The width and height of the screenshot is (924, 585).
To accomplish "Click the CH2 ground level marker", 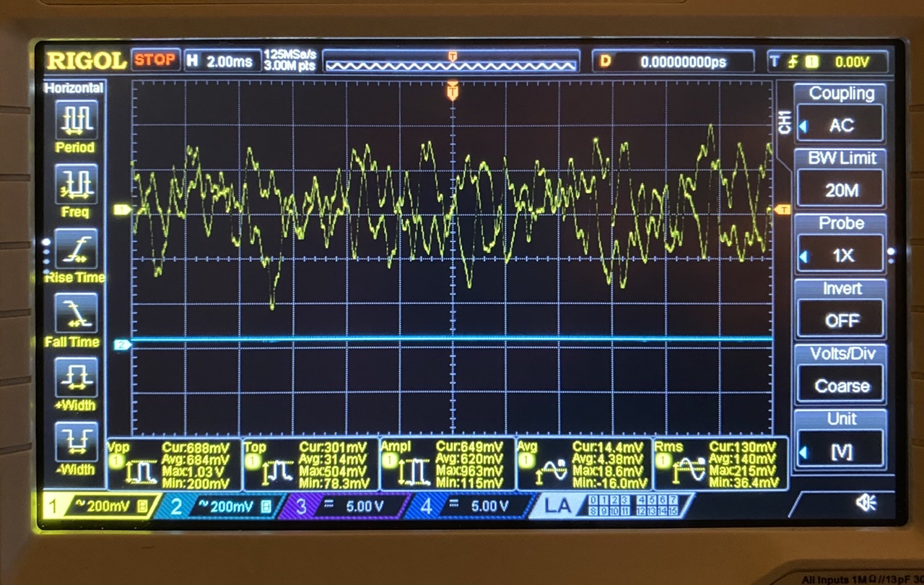I will pos(121,345).
